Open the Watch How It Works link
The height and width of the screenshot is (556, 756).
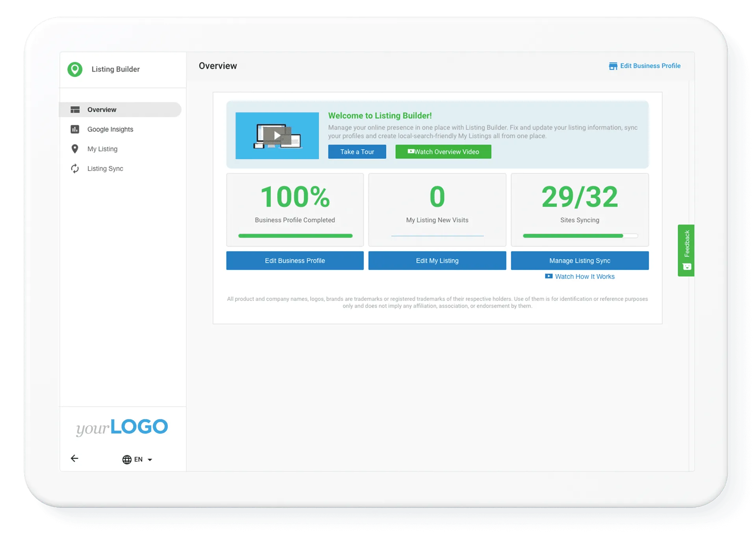[584, 276]
